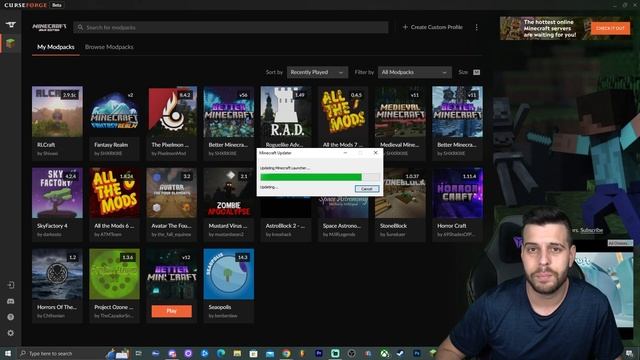Click the Space Astronomy modpack title
This screenshot has width=640, height=360.
(342, 226)
